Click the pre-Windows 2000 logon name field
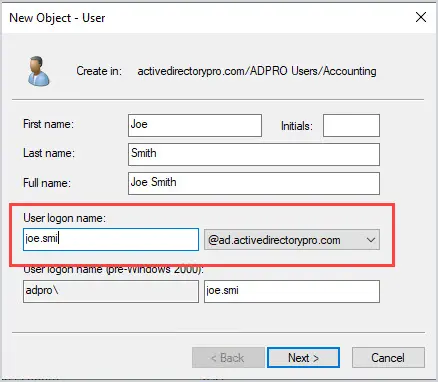Viewport: 438px width, 382px height. point(292,291)
